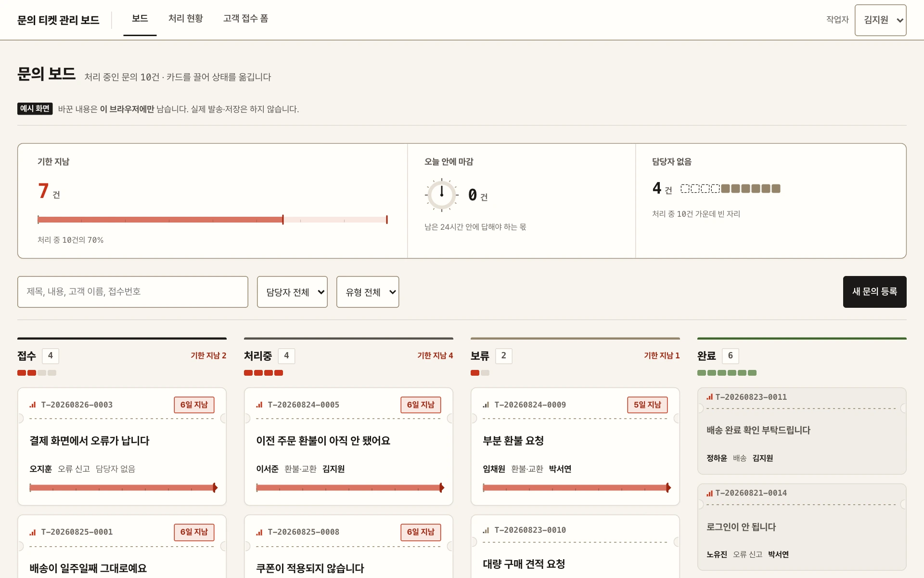
Task: Click 6일 지남 badge on T-20260826-0003
Action: 194,405
